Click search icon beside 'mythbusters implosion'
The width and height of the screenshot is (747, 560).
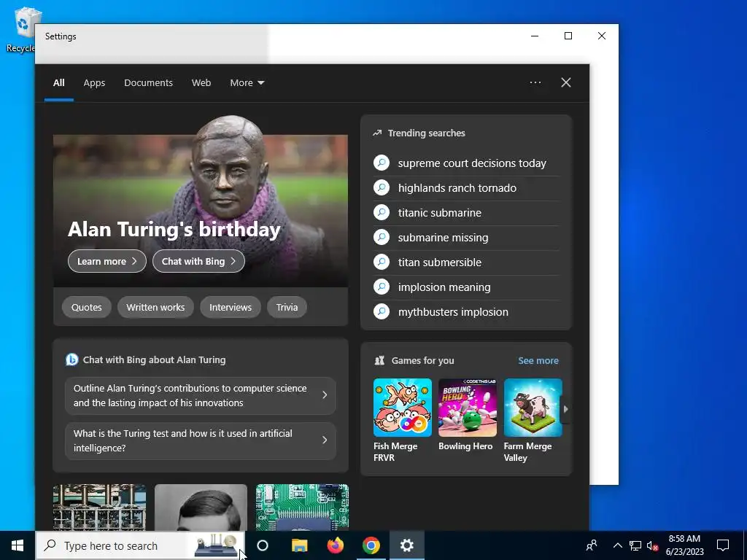point(382,311)
